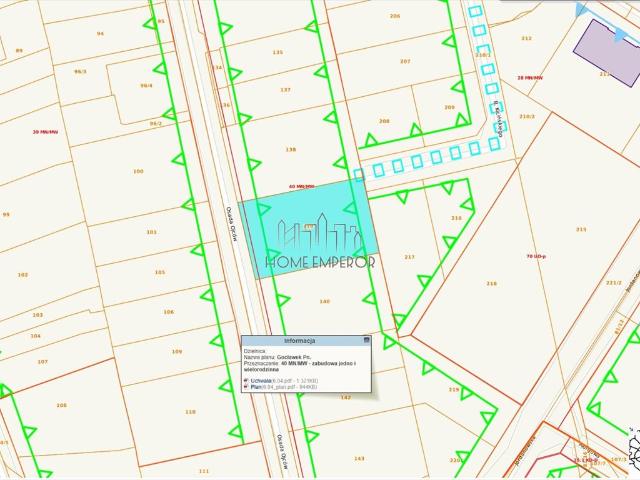Click parcel label 135

click(278, 52)
